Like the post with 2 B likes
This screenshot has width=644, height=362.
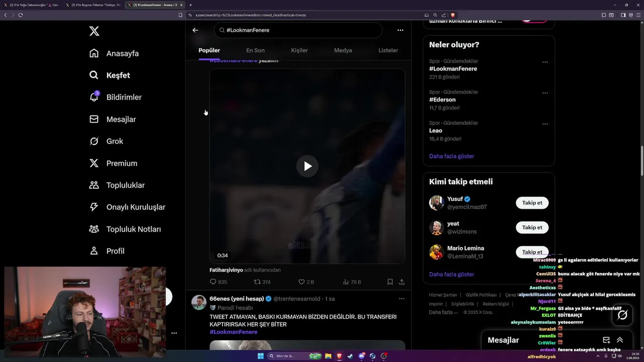click(306, 282)
